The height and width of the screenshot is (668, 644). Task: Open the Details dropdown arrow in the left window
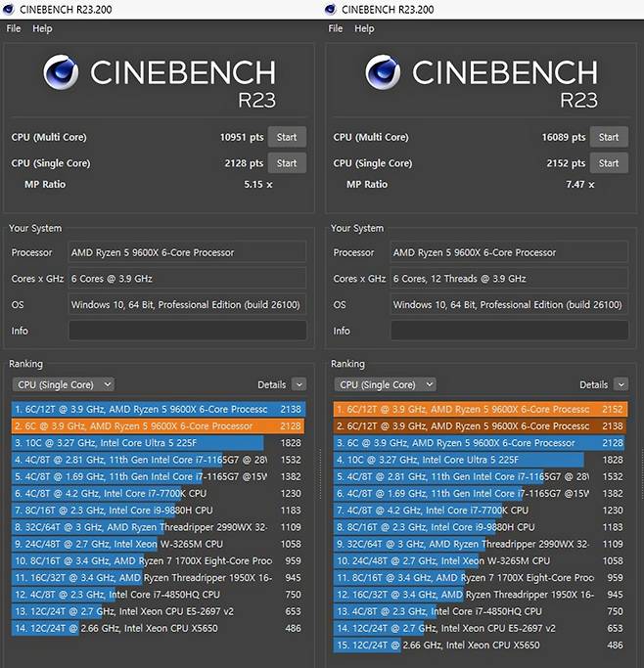299,385
